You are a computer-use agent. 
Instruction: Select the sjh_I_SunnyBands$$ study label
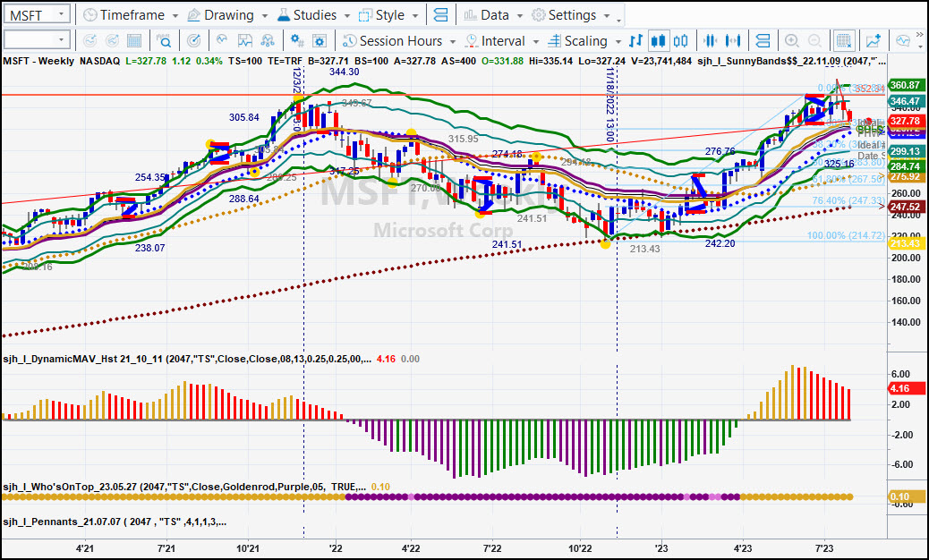click(791, 61)
